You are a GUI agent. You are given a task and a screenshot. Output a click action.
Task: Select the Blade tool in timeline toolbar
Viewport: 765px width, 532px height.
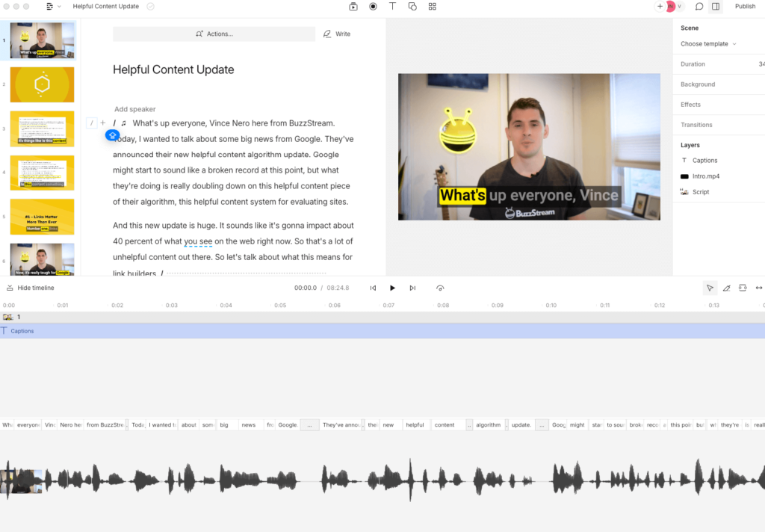pyautogui.click(x=725, y=288)
